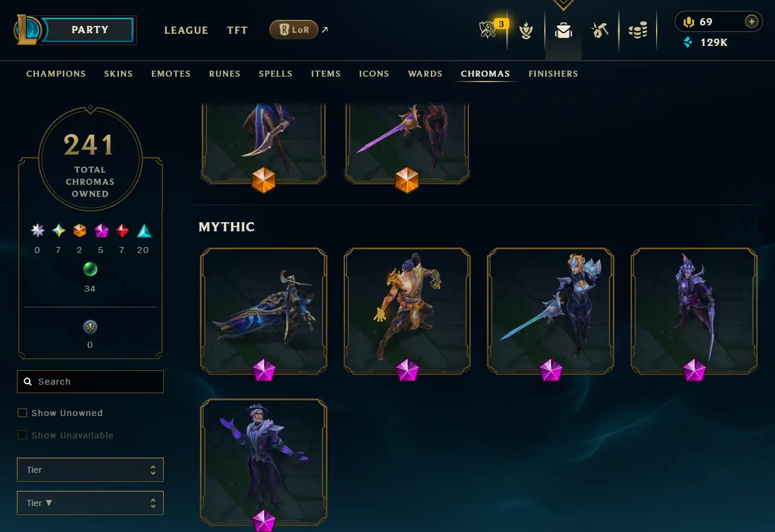Select the golden monk mythic chroma thumbnail
Viewport: 775px width, 532px height.
(407, 312)
